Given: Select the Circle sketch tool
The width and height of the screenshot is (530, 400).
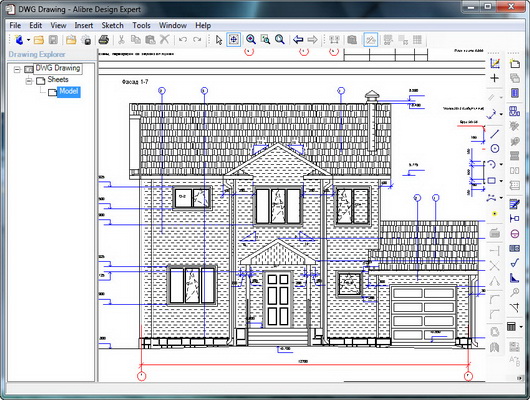Looking at the screenshot, I should pos(495,148).
